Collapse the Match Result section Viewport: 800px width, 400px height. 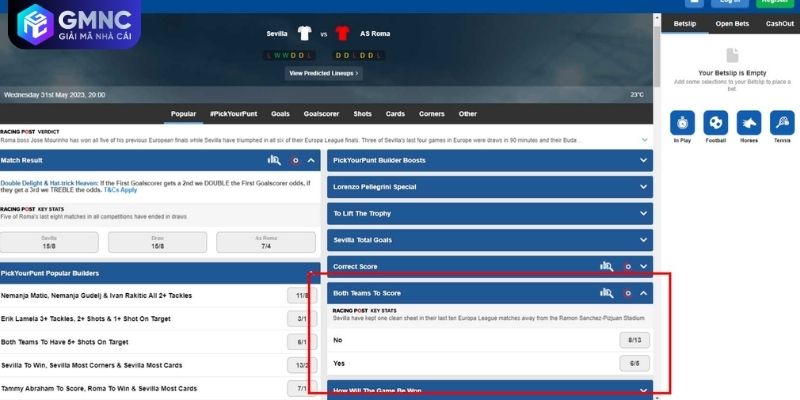[x=311, y=160]
